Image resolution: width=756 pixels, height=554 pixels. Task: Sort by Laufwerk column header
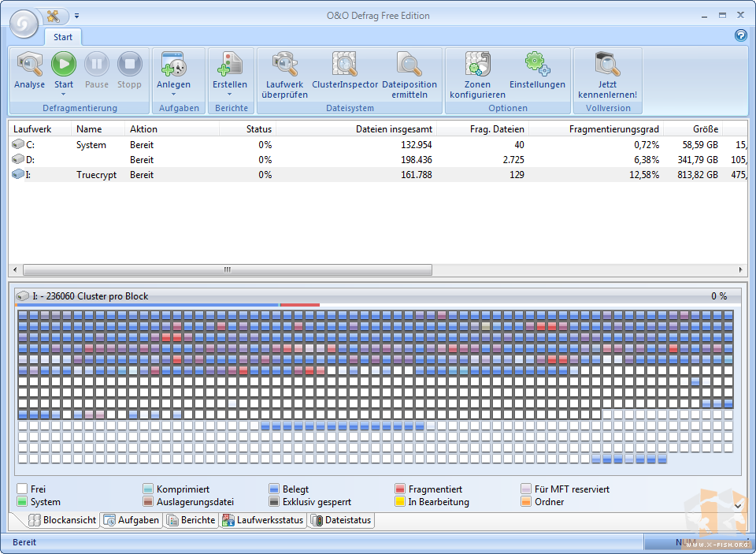40,129
